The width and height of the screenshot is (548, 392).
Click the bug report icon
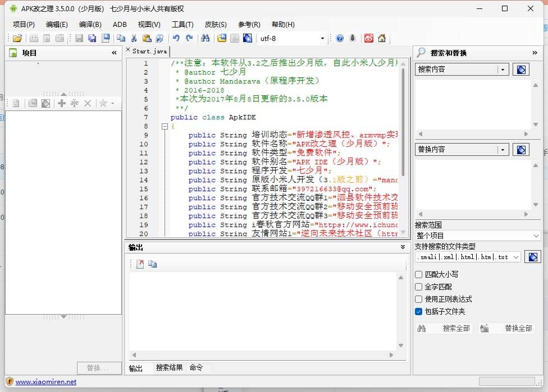point(352,38)
